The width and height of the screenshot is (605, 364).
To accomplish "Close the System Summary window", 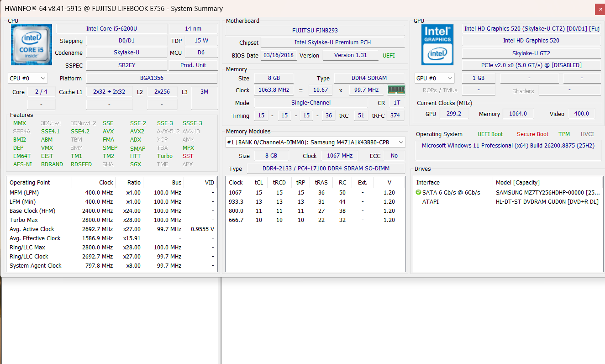I will click(600, 9).
